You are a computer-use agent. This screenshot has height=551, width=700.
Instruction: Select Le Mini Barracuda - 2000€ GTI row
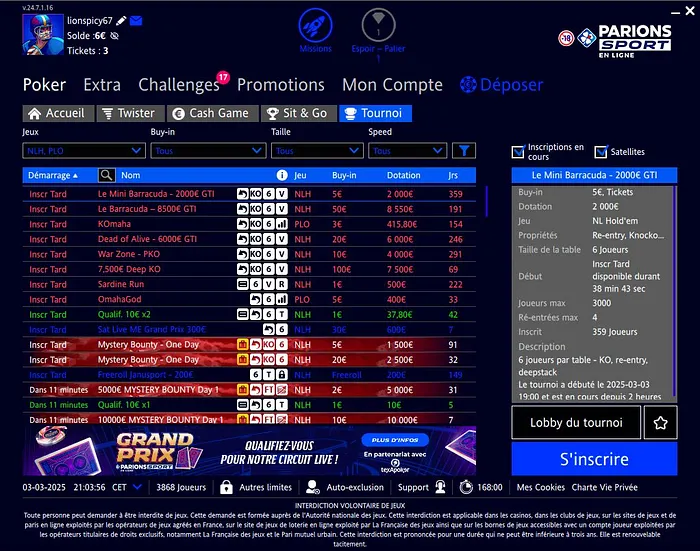(x=249, y=194)
